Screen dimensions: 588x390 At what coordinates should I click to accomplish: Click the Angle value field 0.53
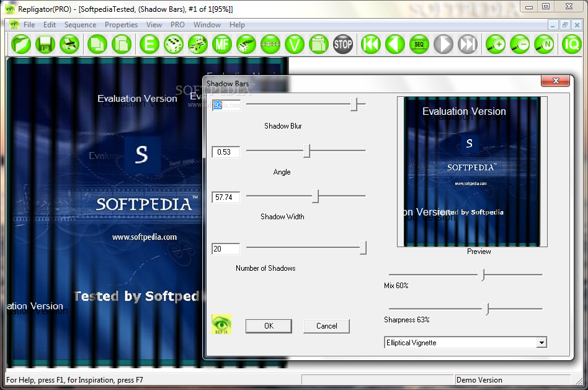(x=226, y=152)
